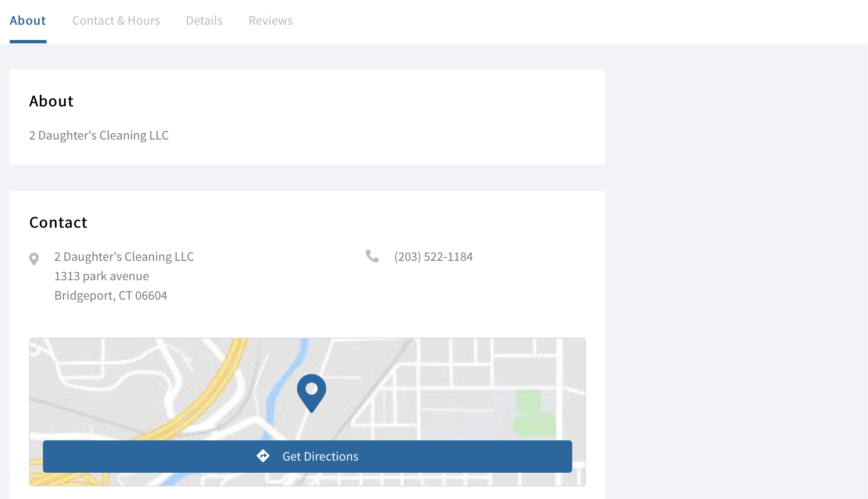Select the text Bridgeport, CT 06604

pos(111,296)
